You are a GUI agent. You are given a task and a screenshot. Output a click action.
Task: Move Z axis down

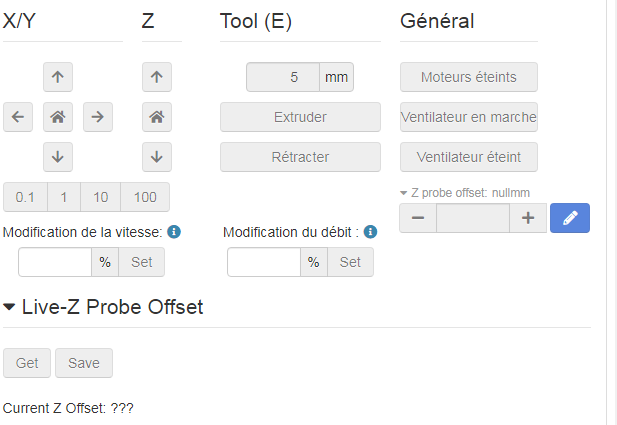pos(156,156)
